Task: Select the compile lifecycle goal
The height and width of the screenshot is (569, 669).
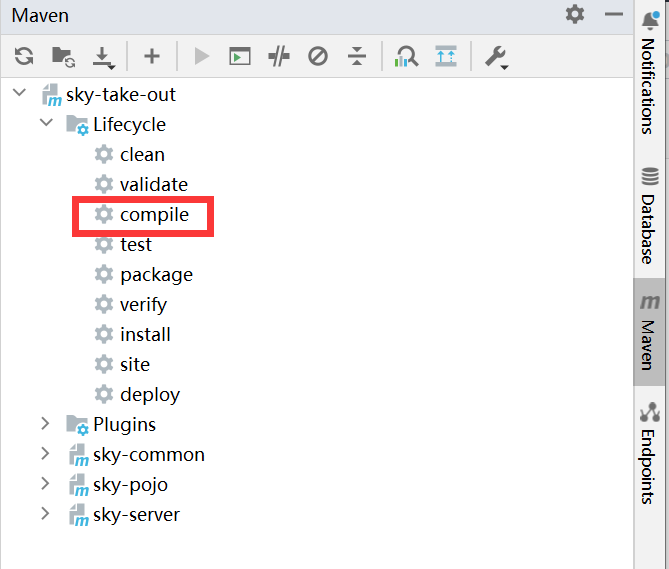Action: point(142,215)
